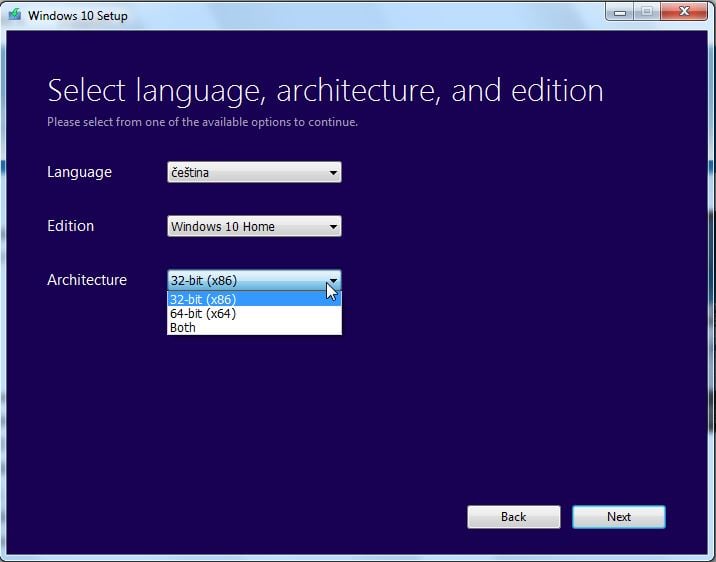This screenshot has width=716, height=562.
Task: Select 32-bit (x86) from the list
Action: point(254,299)
